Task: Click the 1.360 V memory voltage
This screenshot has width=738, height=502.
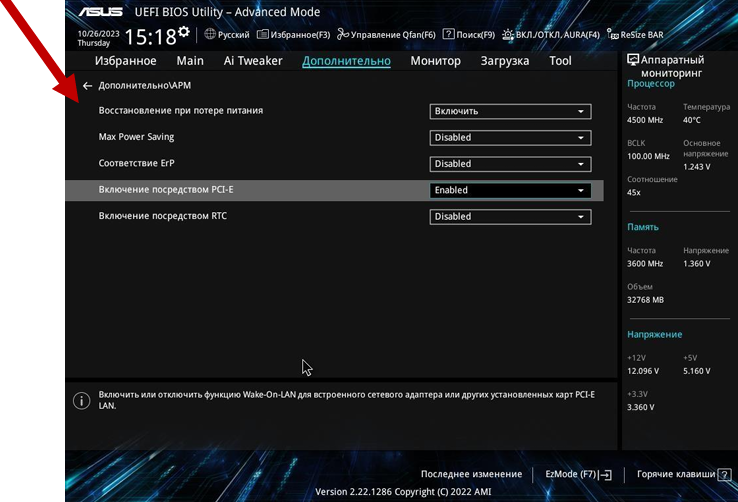Action: pyautogui.click(x=697, y=264)
